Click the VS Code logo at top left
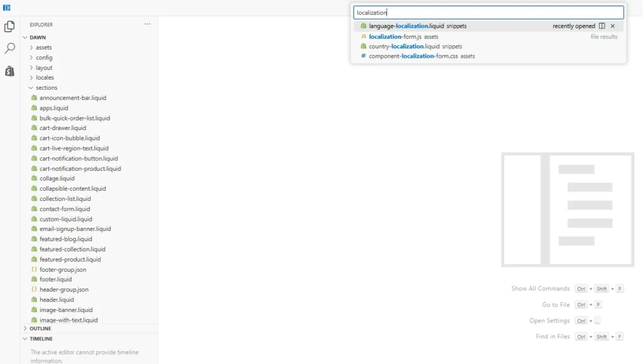This screenshot has width=643, height=364. click(7, 7)
